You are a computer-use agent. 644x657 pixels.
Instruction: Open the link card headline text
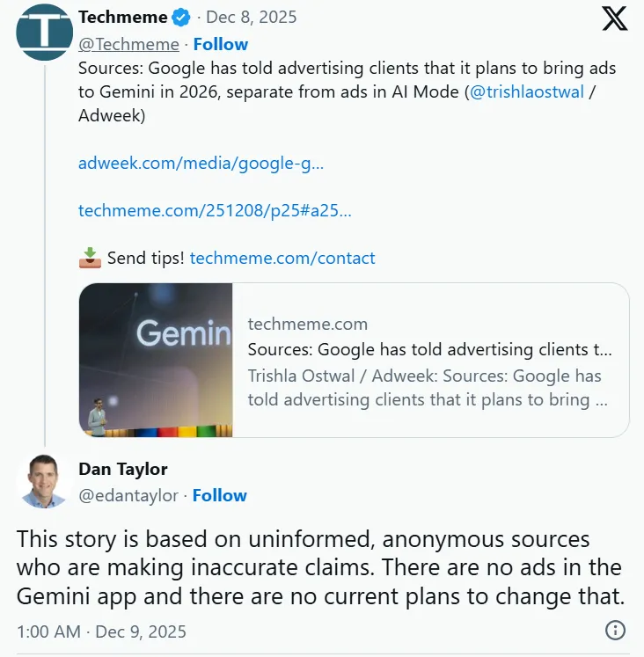[429, 349]
